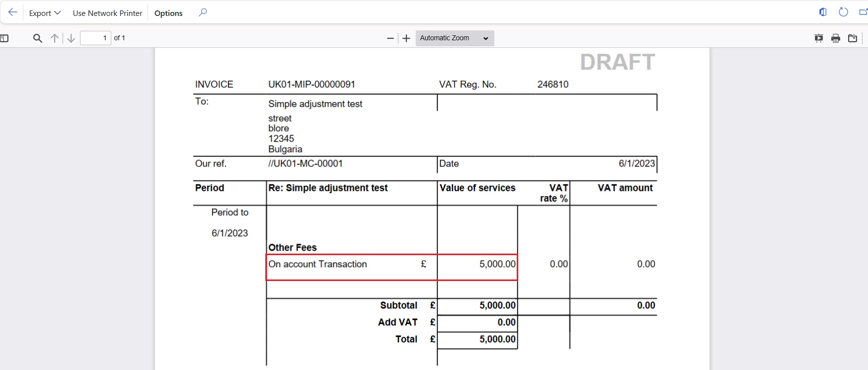Image resolution: width=868 pixels, height=370 pixels.
Task: Open in new window icon at top right
Action: (863, 12)
